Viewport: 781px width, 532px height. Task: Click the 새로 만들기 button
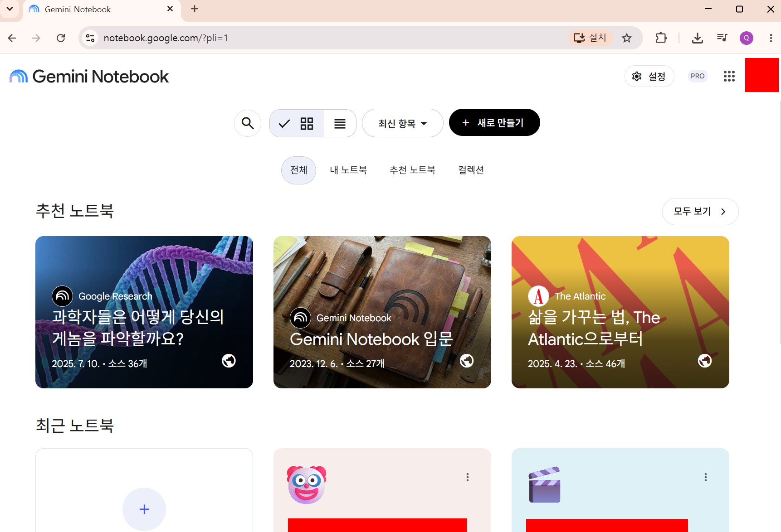pyautogui.click(x=494, y=122)
